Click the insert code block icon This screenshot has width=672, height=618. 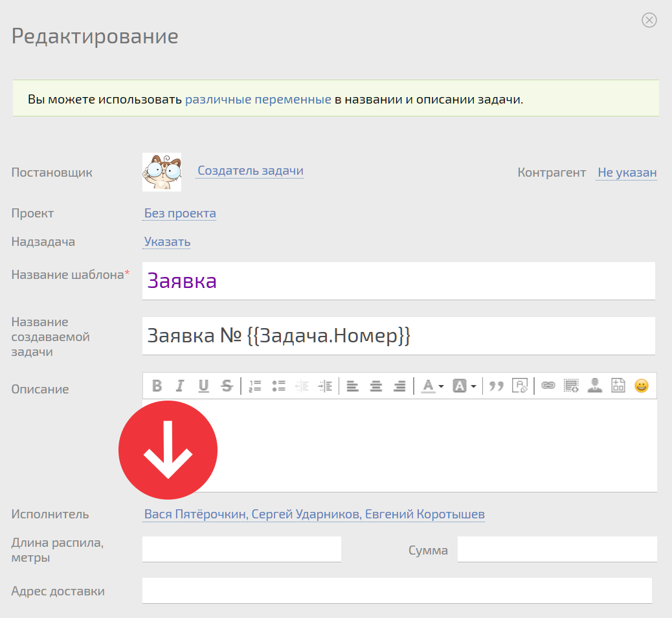571,386
